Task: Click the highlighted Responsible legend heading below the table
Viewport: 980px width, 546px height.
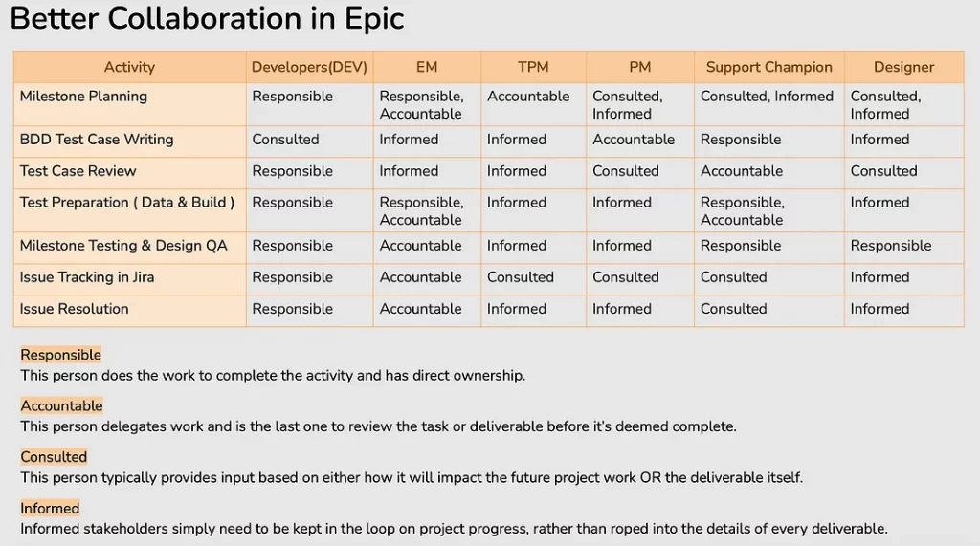Action: [x=61, y=355]
